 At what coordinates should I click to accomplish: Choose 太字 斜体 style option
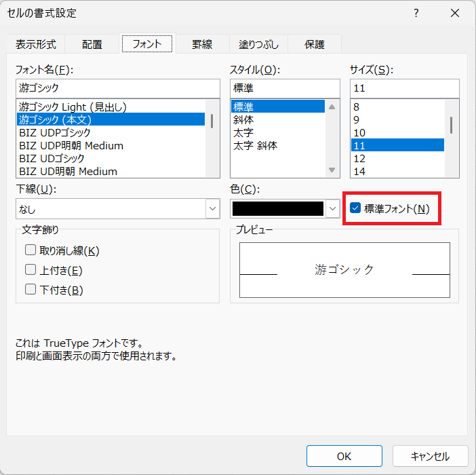pyautogui.click(x=255, y=145)
